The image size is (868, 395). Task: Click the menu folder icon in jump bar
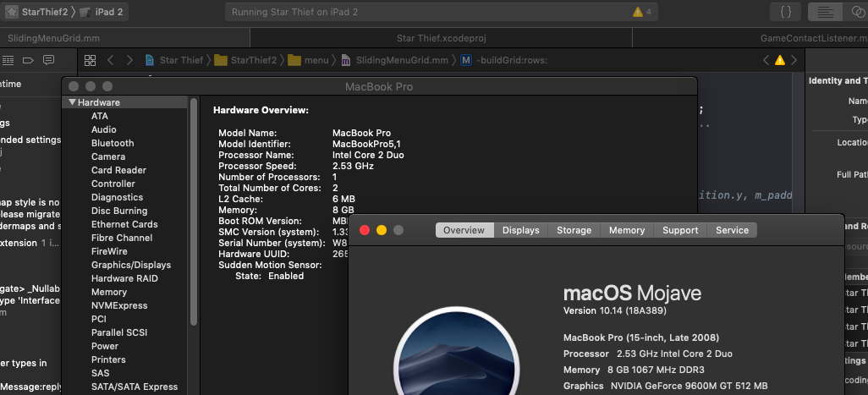[x=294, y=60]
